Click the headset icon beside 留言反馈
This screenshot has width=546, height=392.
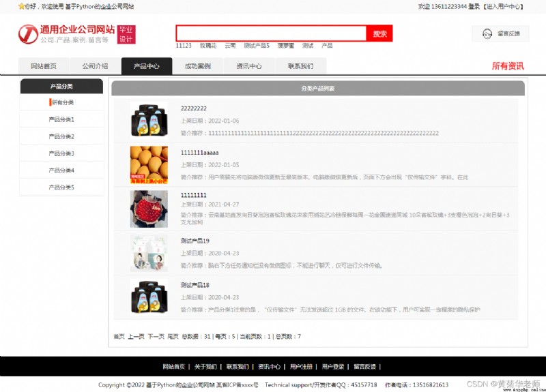pyautogui.click(x=487, y=33)
